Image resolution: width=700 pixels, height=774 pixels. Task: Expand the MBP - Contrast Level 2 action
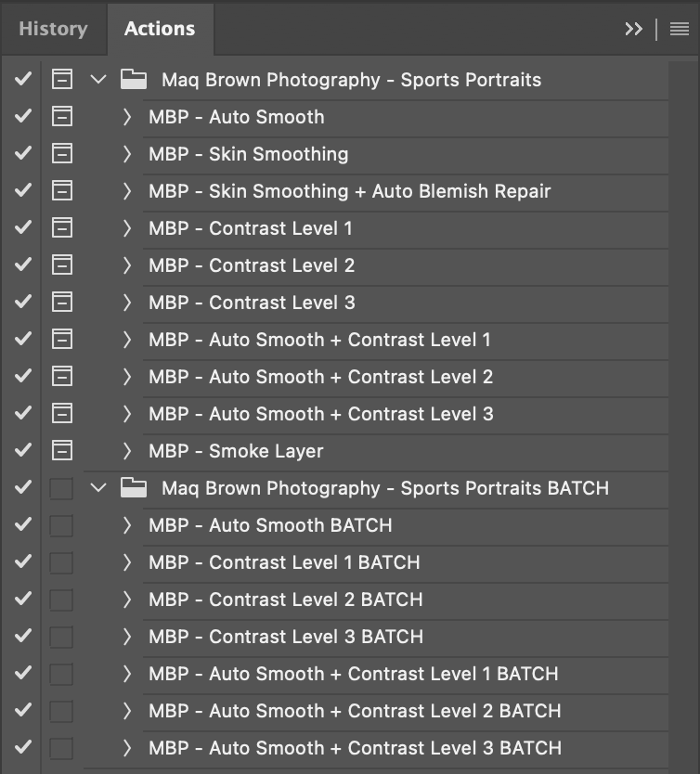tap(127, 265)
